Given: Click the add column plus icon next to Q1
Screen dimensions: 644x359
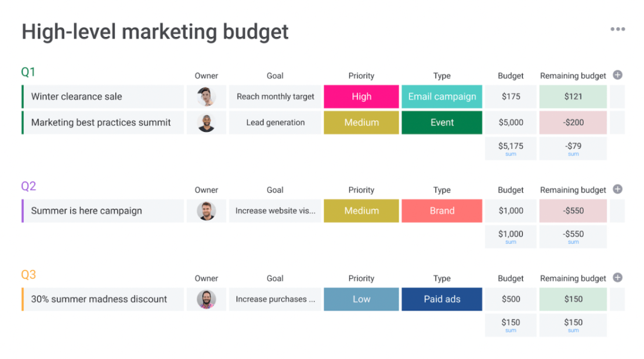Looking at the screenshot, I should [x=617, y=75].
